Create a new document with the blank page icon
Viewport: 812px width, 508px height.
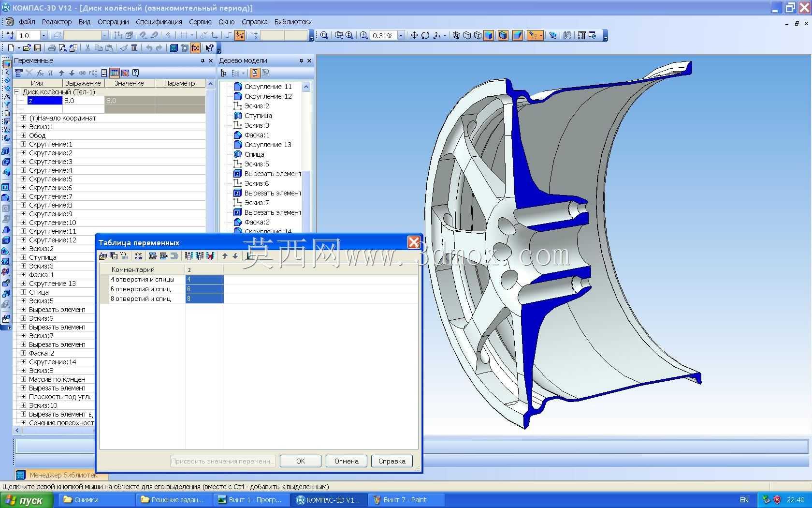(11, 48)
